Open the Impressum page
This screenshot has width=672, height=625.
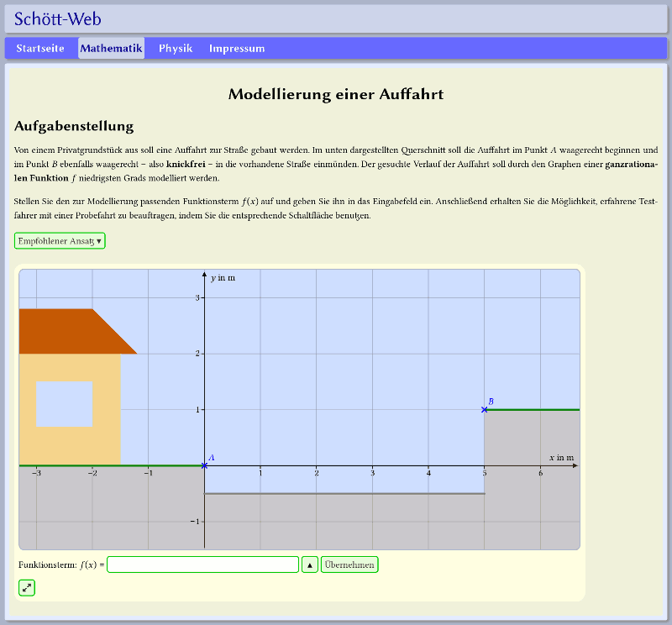click(x=237, y=48)
